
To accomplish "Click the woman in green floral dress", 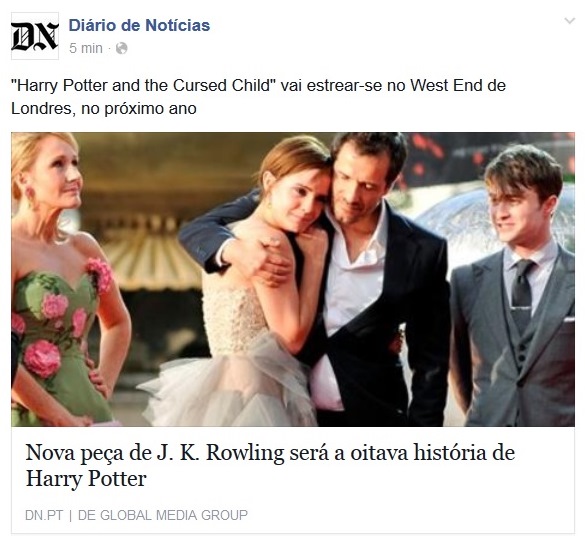I will tap(60, 280).
